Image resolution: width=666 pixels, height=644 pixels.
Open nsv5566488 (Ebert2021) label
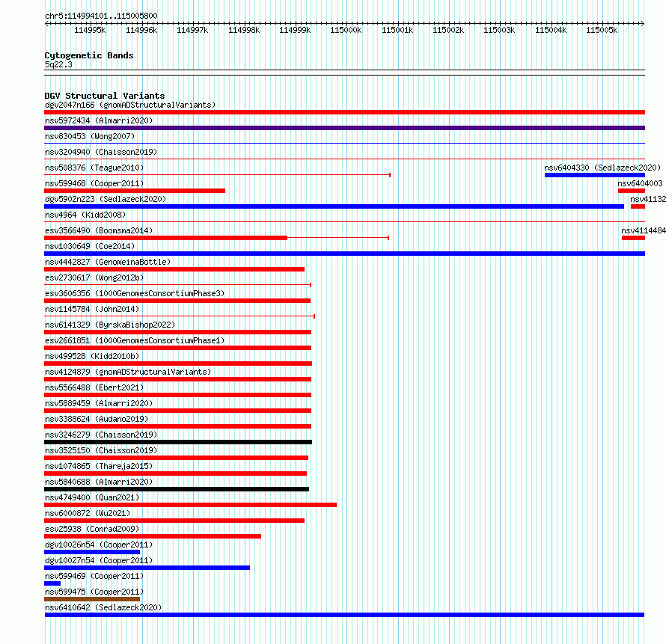click(x=94, y=387)
